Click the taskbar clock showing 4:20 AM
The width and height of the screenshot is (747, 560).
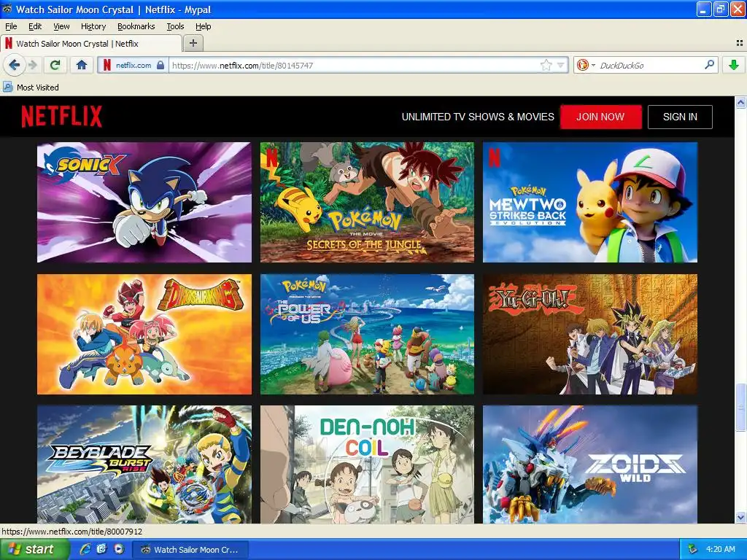[x=720, y=550]
